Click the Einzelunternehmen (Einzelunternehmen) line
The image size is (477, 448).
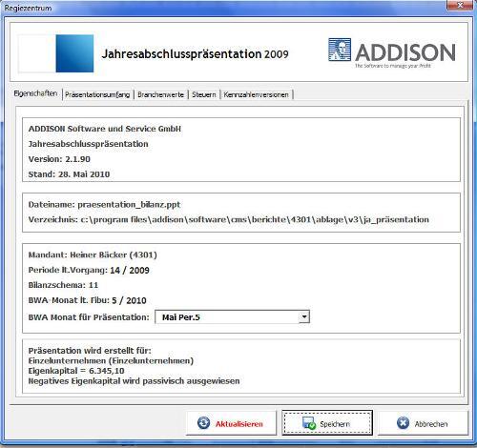[x=111, y=361]
